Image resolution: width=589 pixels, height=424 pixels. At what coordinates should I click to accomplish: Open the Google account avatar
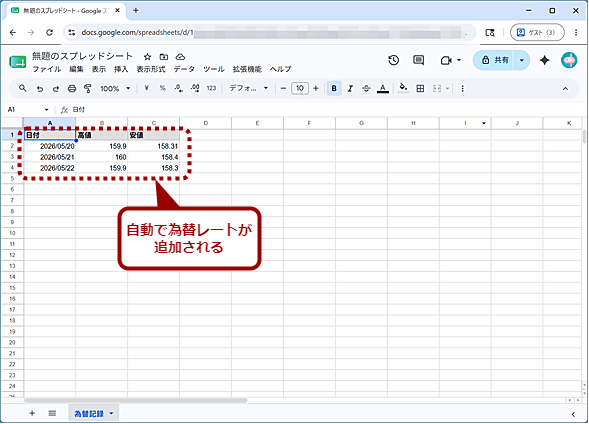[569, 60]
